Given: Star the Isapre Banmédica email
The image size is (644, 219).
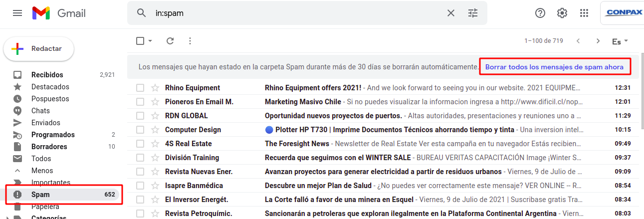Looking at the screenshot, I should pos(155,186).
